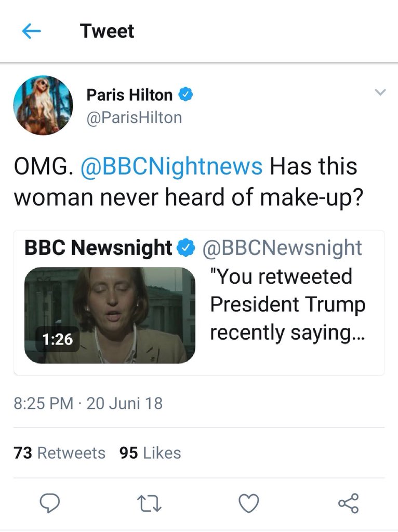Play the quoted video thumbnail
This screenshot has width=398, height=532.
coord(110,315)
